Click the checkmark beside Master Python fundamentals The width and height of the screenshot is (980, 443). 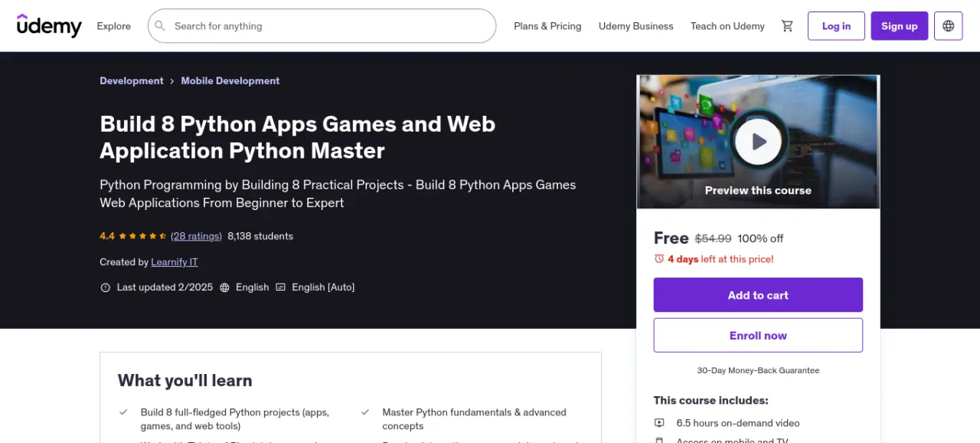(365, 412)
